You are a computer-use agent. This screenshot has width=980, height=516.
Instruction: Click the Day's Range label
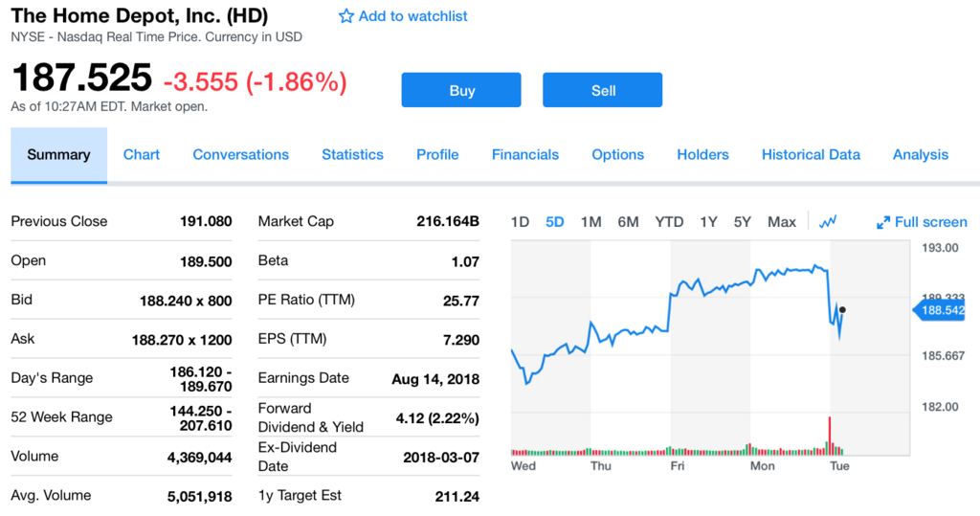pos(52,378)
